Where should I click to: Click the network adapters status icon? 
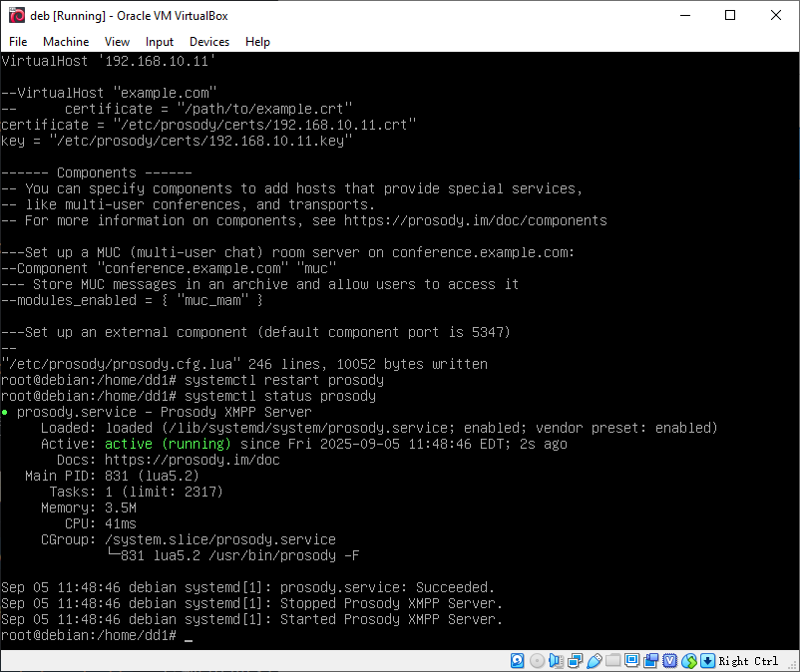pos(575,661)
